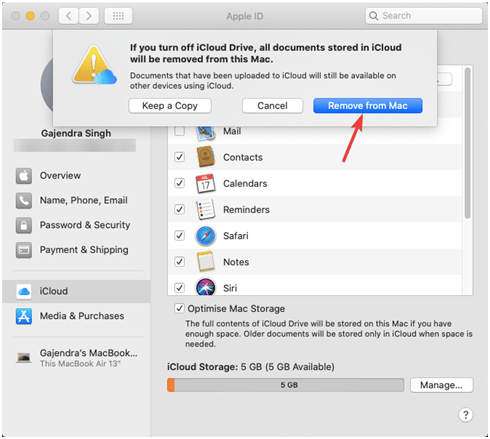Click the padlock Password icon
The image size is (490, 439).
pos(24,225)
